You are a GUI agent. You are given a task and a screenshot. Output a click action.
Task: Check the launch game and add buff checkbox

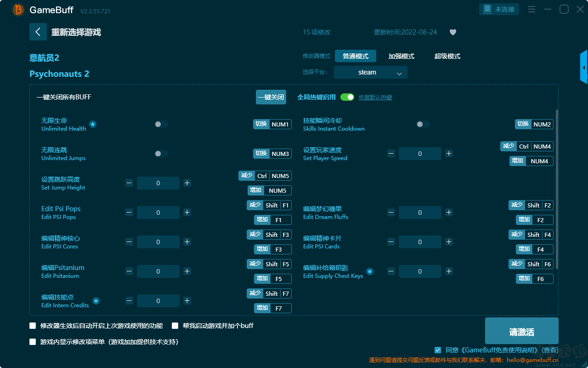[x=175, y=326]
